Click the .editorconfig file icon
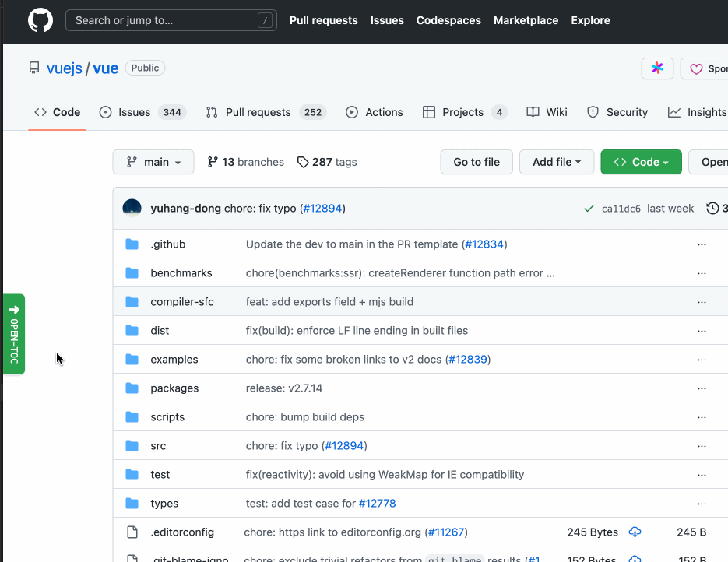The height and width of the screenshot is (562, 728). pos(132,532)
